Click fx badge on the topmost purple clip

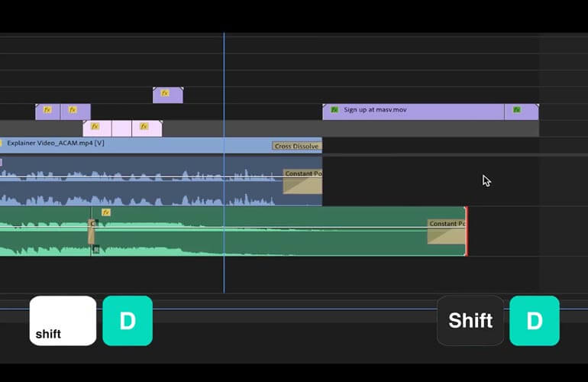click(165, 93)
